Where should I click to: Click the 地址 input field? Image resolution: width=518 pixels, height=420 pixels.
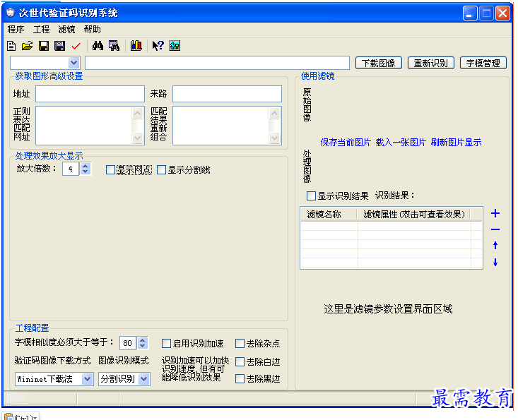[x=90, y=94]
